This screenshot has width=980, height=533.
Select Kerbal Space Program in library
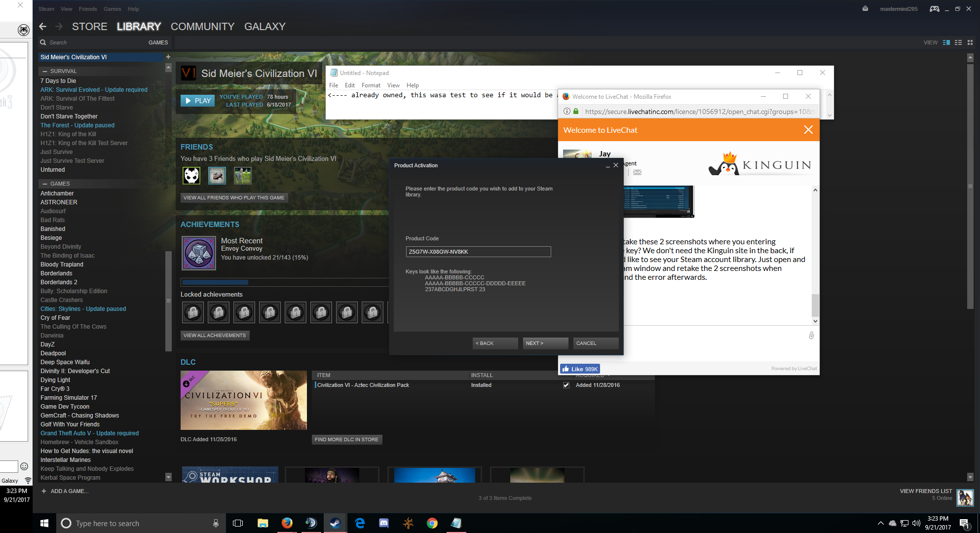[x=70, y=478]
